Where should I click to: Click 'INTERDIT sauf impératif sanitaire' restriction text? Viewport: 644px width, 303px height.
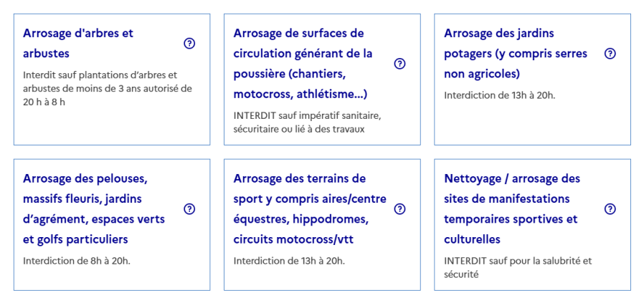pyautogui.click(x=308, y=122)
